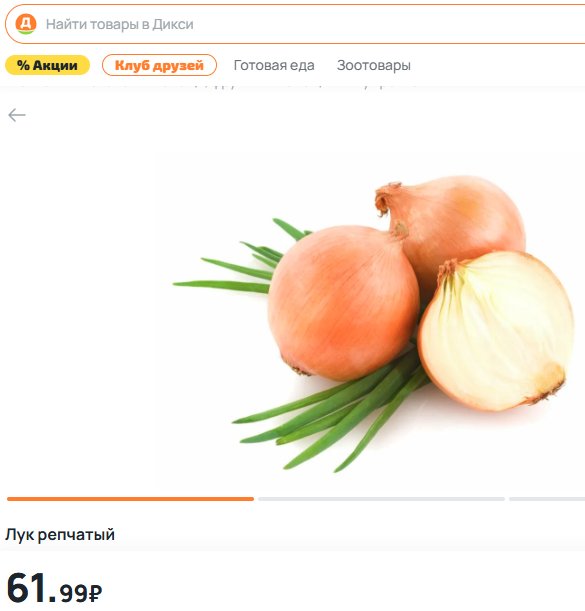Click the percent symbol on the Акции badge
585x611 pixels.
[23, 65]
